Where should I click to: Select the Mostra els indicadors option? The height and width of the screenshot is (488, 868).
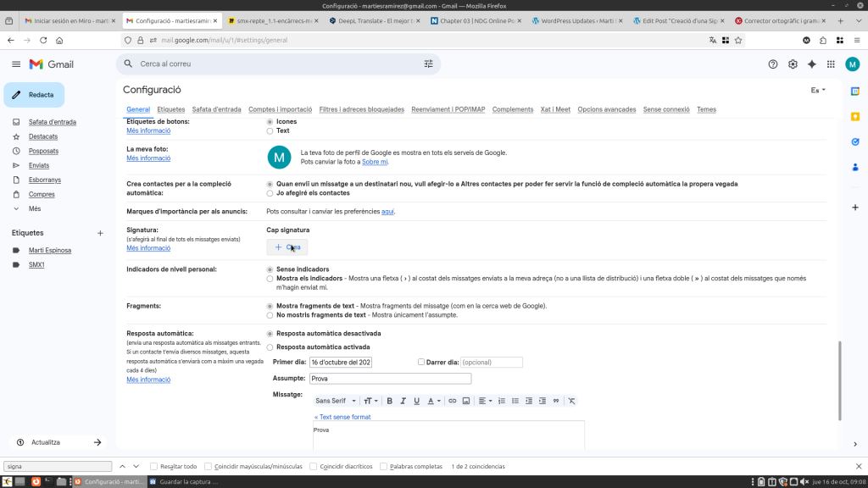pyautogui.click(x=270, y=278)
